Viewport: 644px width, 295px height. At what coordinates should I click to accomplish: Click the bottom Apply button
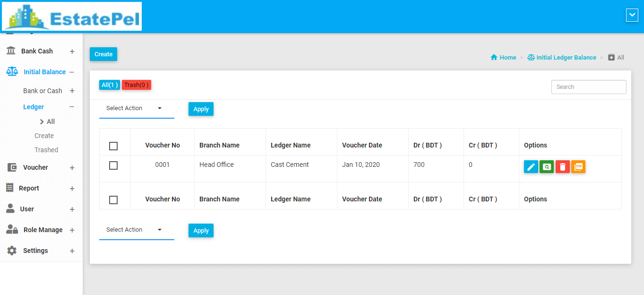(201, 231)
